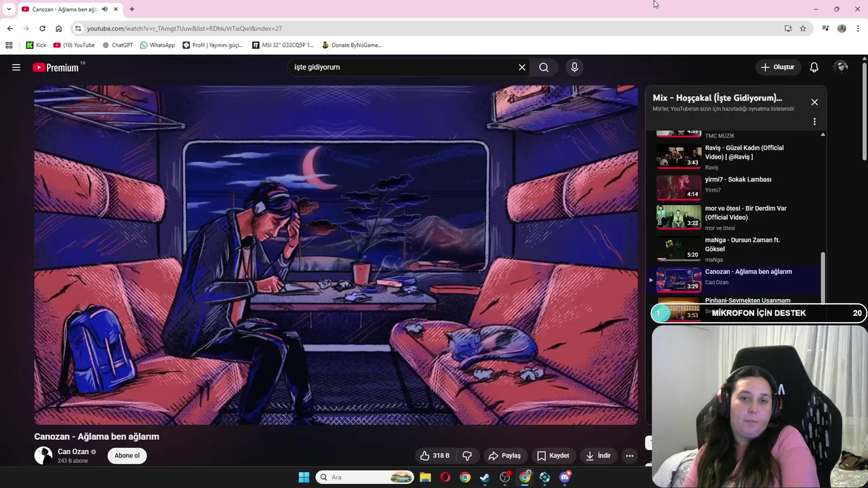The height and width of the screenshot is (488, 868).
Task: Subscribe with the Abone ol button
Action: point(127,455)
